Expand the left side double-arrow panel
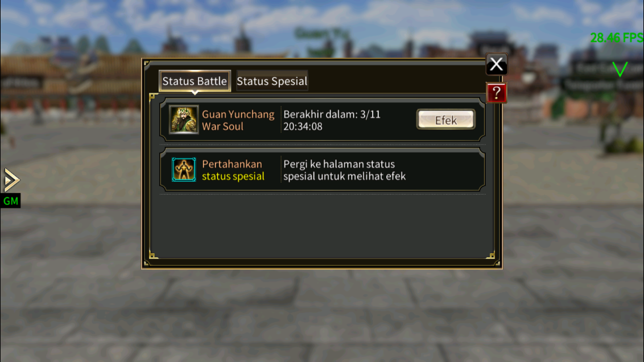This screenshot has width=644, height=362. point(11,180)
